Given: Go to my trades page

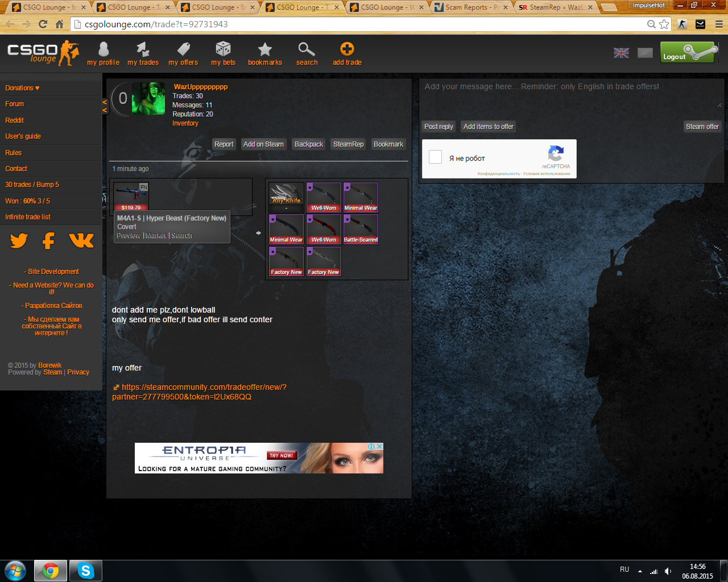Looking at the screenshot, I should coord(143,50).
